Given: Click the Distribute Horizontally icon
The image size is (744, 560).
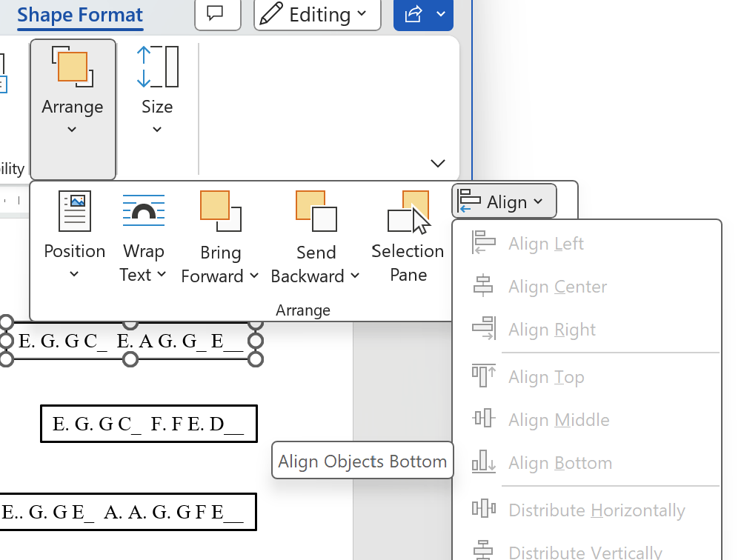Looking at the screenshot, I should 482,509.
